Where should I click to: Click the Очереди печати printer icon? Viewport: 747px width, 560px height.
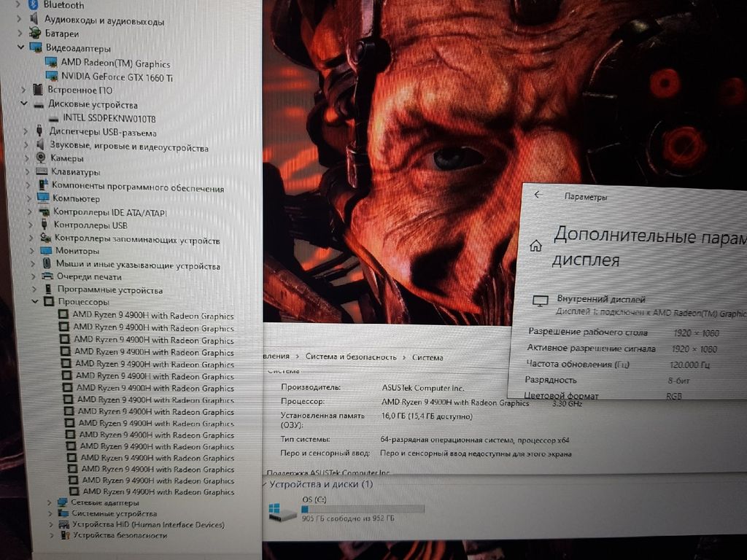(47, 277)
